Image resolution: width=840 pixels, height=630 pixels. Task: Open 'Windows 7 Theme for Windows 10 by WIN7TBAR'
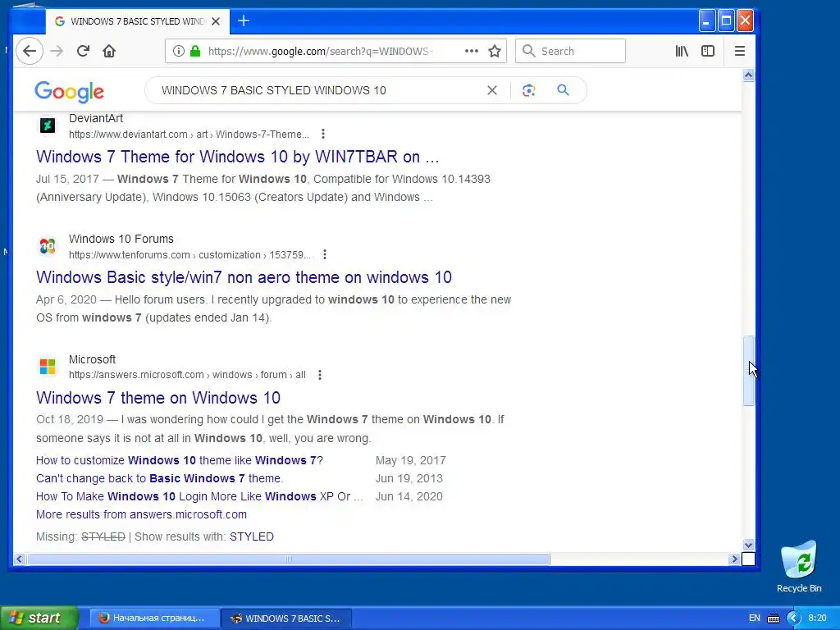tap(237, 157)
